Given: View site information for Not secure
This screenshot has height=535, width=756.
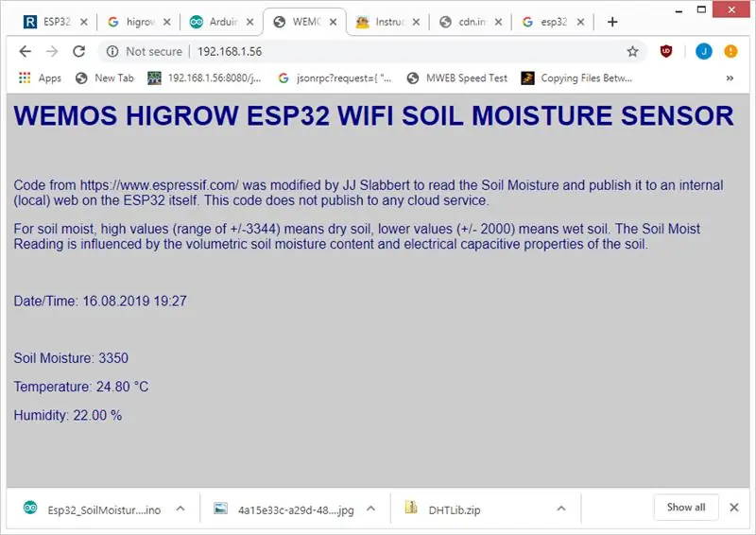Looking at the screenshot, I should tap(112, 51).
